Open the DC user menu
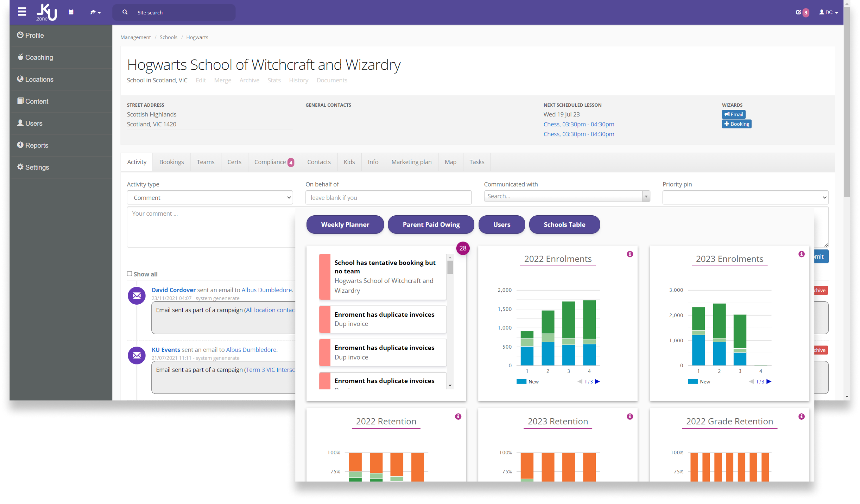This screenshot has height=504, width=860. click(x=828, y=12)
